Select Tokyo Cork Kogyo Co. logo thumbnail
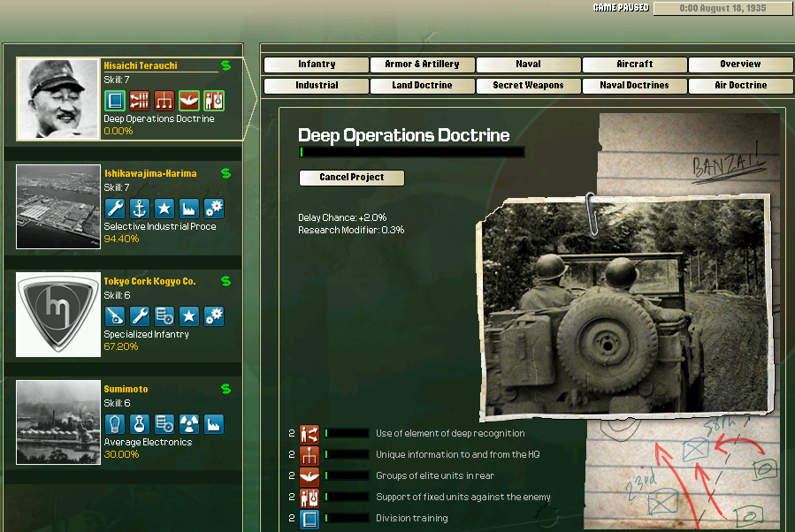Screen dimensions: 795x532 pos(58,315)
